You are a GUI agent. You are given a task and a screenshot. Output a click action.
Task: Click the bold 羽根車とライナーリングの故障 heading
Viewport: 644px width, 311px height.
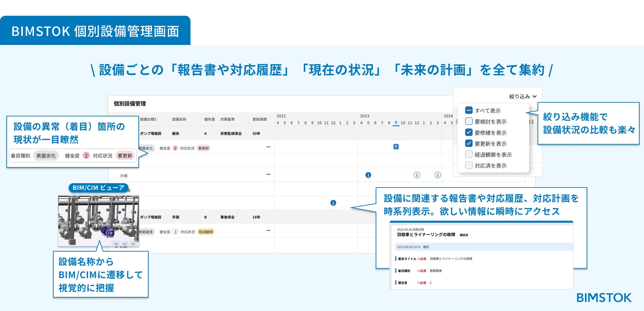pyautogui.click(x=426, y=235)
